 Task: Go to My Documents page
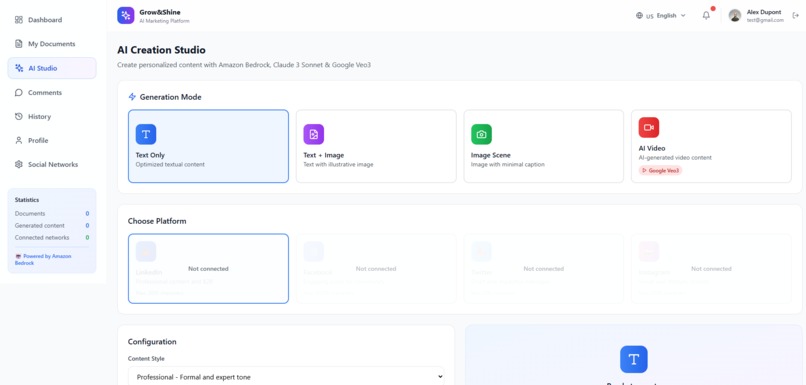coord(51,44)
